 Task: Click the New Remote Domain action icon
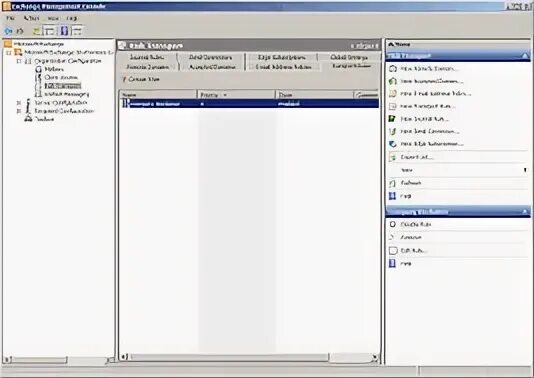(393, 69)
